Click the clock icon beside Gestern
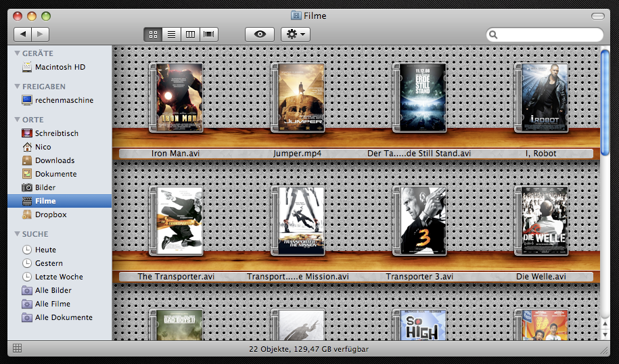 pyautogui.click(x=27, y=263)
